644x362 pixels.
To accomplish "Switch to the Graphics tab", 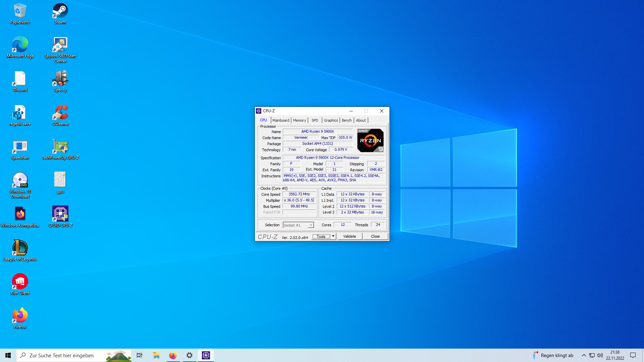I will 331,120.
